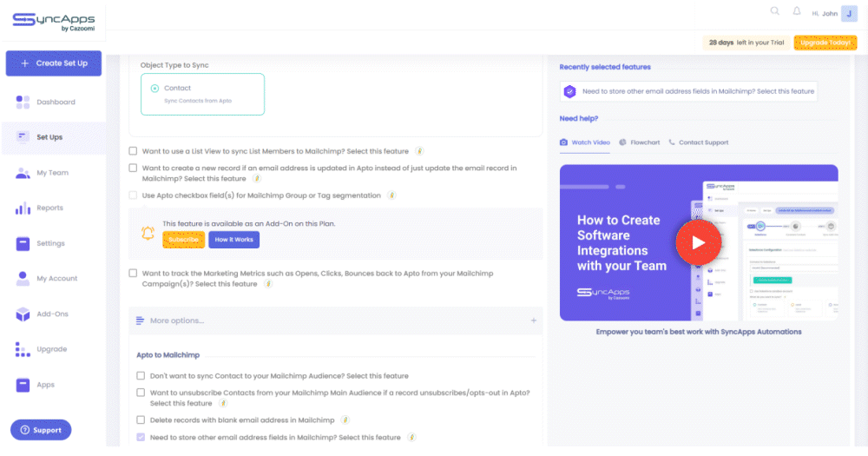Viewport: 868px width, 456px height.
Task: Click the purple badge icon in recently selected features
Action: (x=569, y=91)
